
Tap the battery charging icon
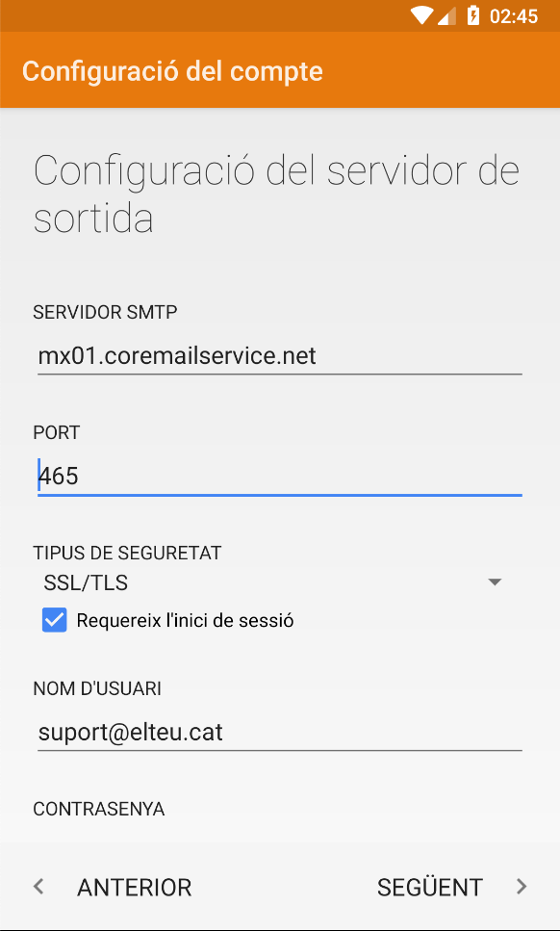point(472,15)
